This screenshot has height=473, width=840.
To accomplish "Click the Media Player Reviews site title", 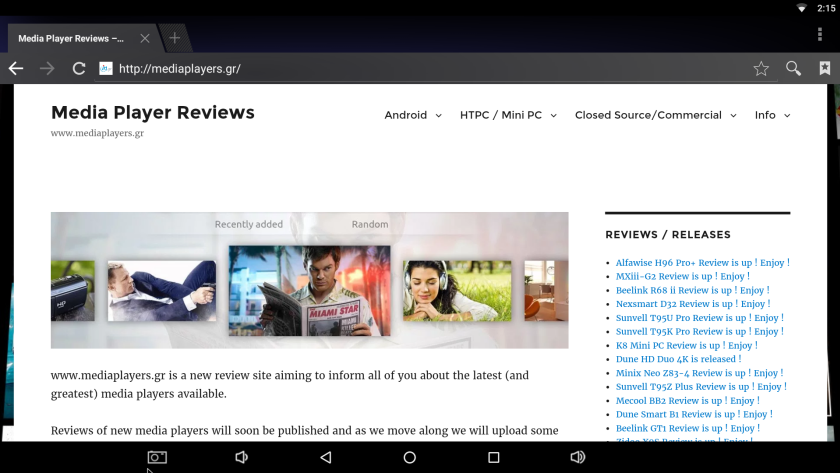I will pos(153,112).
